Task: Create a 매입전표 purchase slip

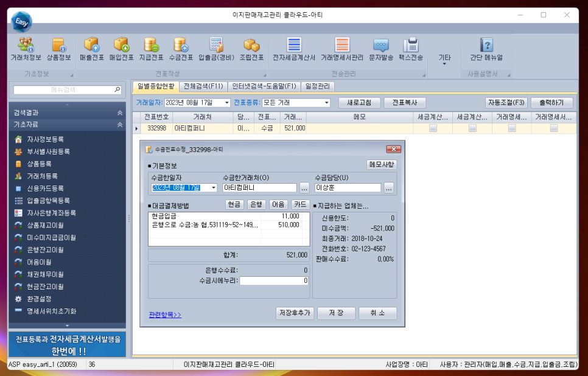Action: click(x=122, y=49)
